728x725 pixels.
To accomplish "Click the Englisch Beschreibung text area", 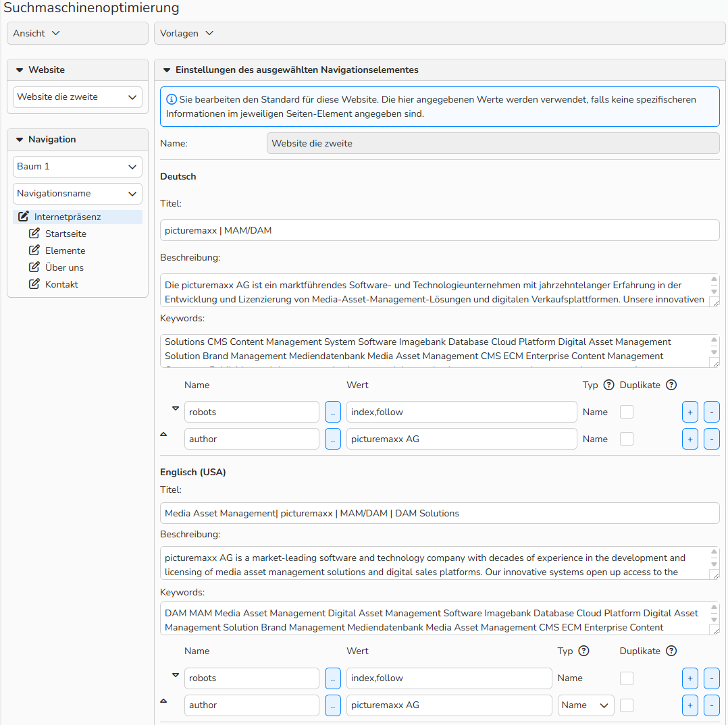I will pyautogui.click(x=440, y=563).
